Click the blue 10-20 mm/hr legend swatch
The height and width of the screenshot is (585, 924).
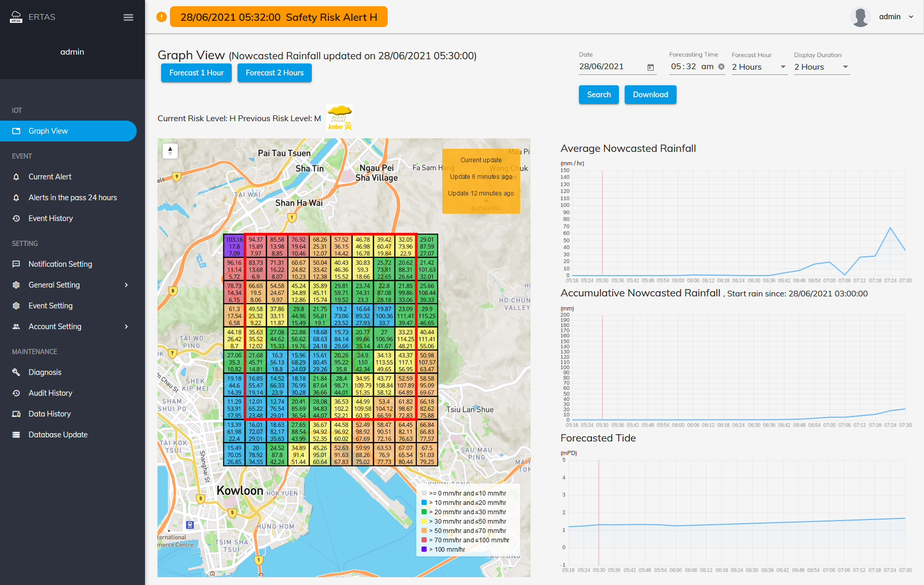(424, 502)
